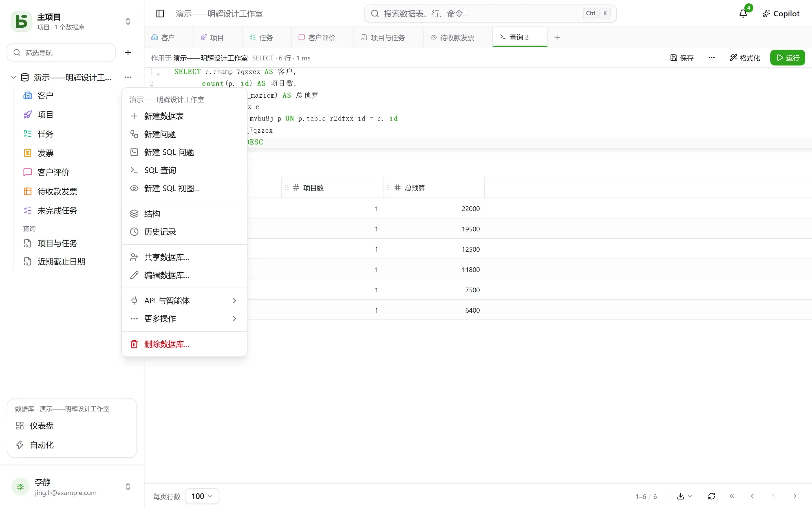The width and height of the screenshot is (812, 508).
Task: Open 历史记录 from the context menu
Action: (x=184, y=232)
